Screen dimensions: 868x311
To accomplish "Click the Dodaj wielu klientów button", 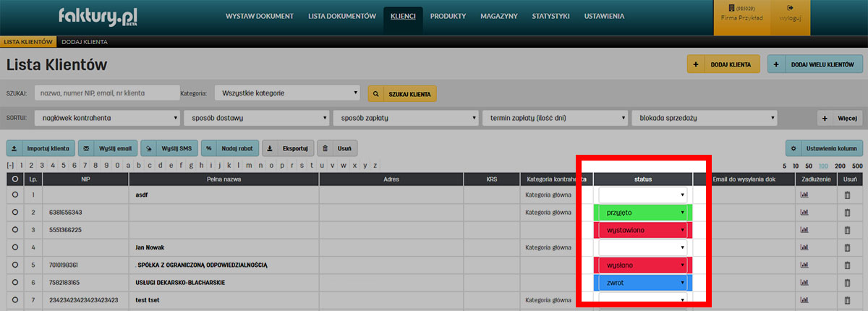I will click(816, 64).
